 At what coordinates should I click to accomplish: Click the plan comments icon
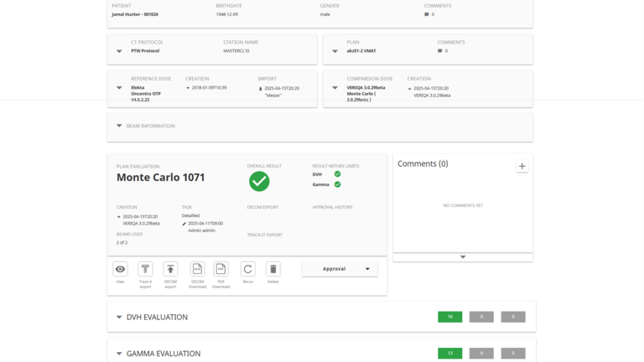(440, 51)
